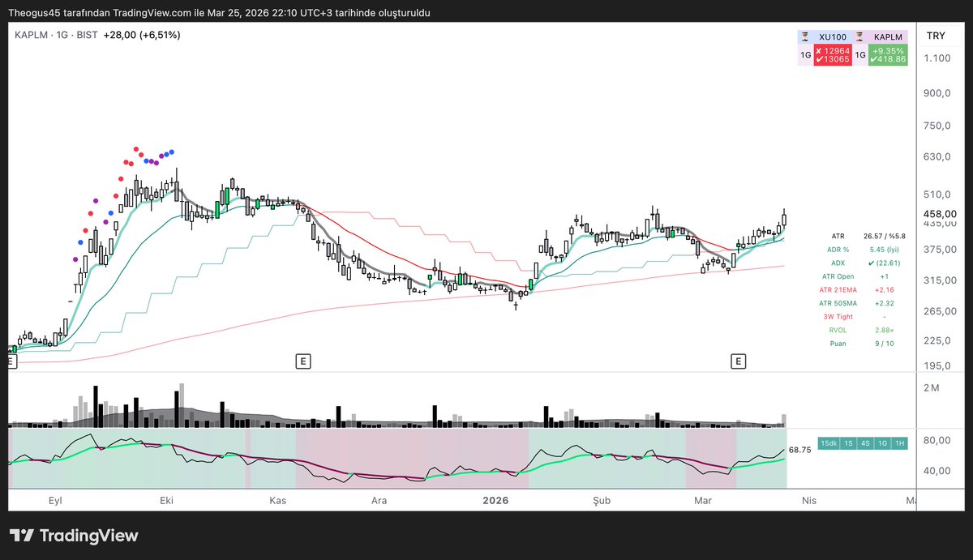Click the 2026 label on time axis
This screenshot has width=973, height=560.
click(495, 502)
